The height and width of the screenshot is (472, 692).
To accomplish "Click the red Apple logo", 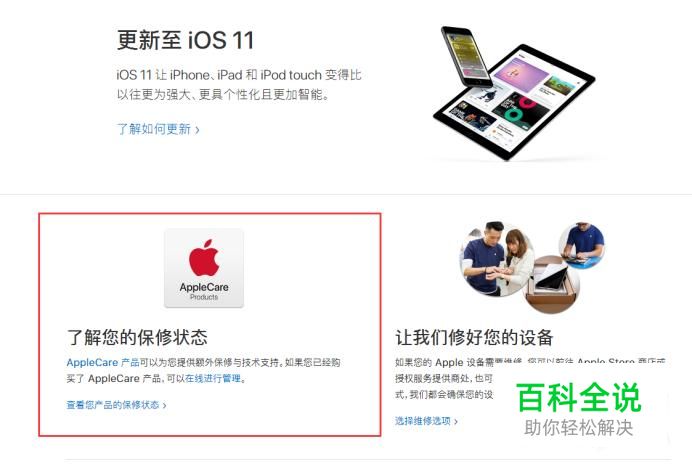I will pos(204,258).
